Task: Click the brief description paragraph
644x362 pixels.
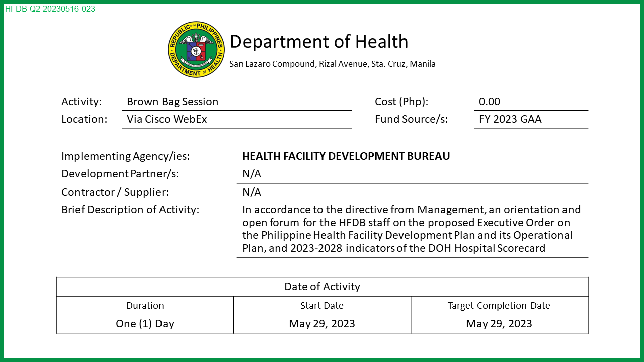Action: [412, 229]
